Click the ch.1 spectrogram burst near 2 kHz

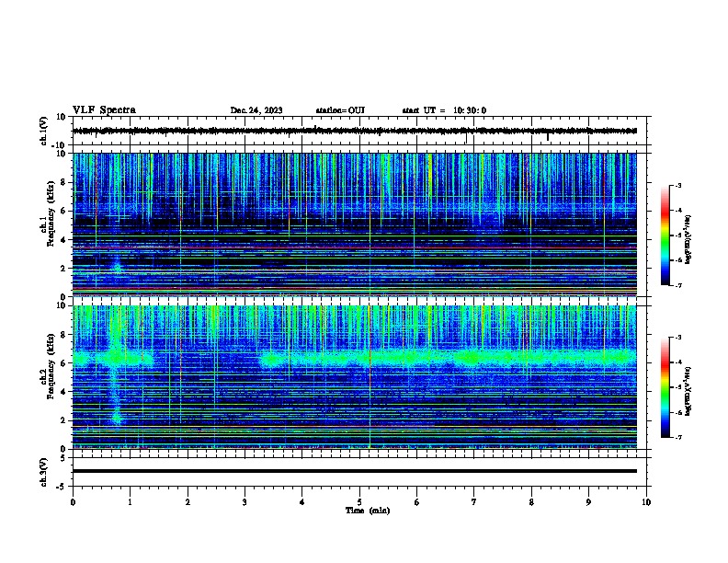pyautogui.click(x=117, y=267)
